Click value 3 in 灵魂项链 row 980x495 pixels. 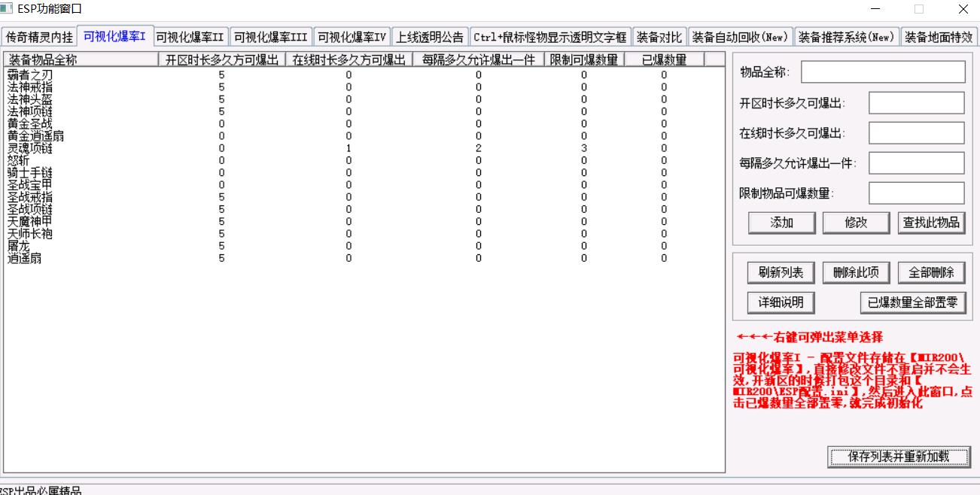[584, 148]
